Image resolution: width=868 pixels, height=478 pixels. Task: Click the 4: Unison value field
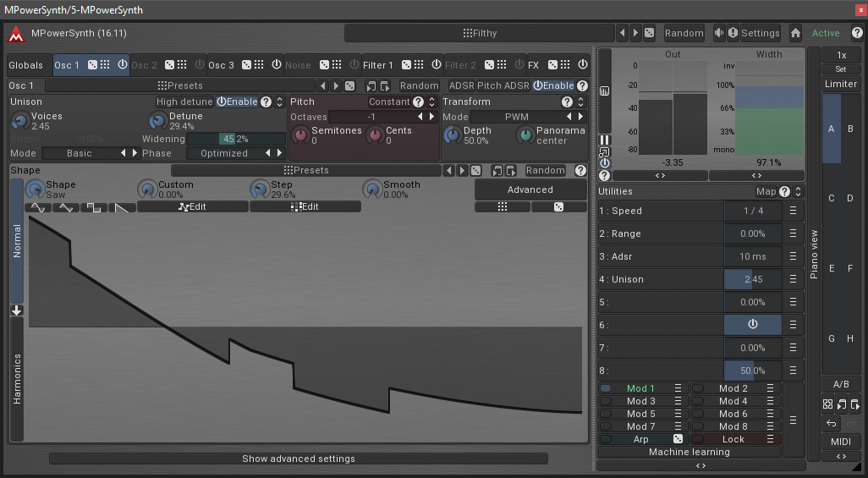753,280
